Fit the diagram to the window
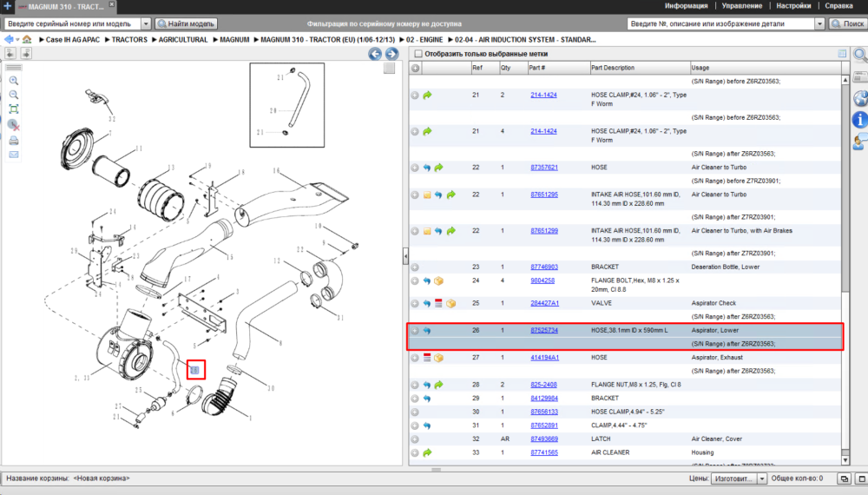The height and width of the screenshot is (495, 868). [x=14, y=109]
